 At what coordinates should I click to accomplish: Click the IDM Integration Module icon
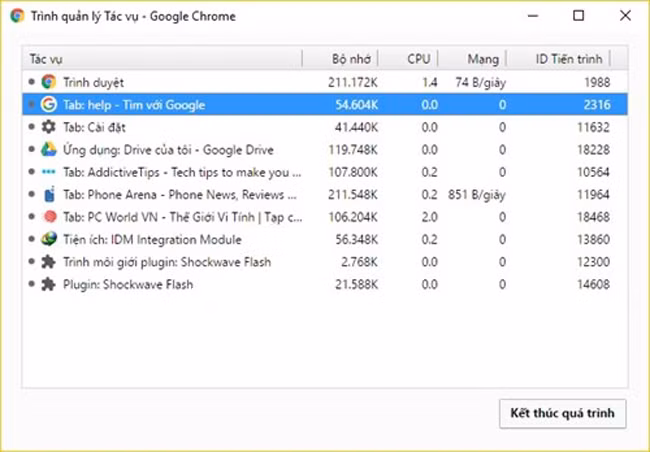click(x=48, y=239)
